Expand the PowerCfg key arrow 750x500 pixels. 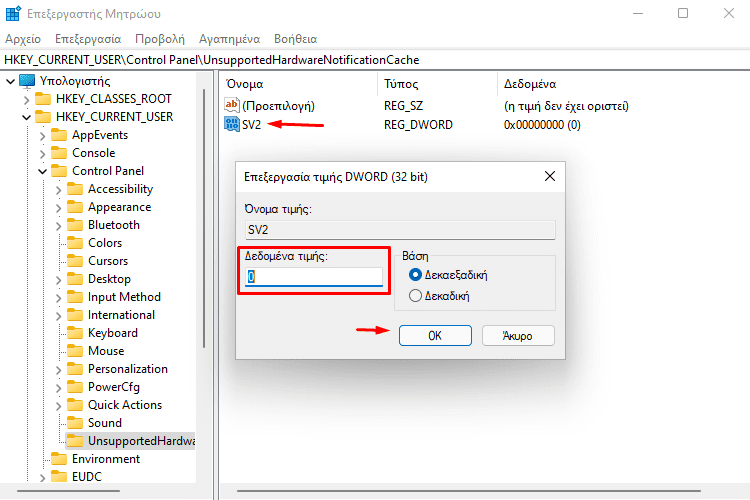click(x=58, y=388)
